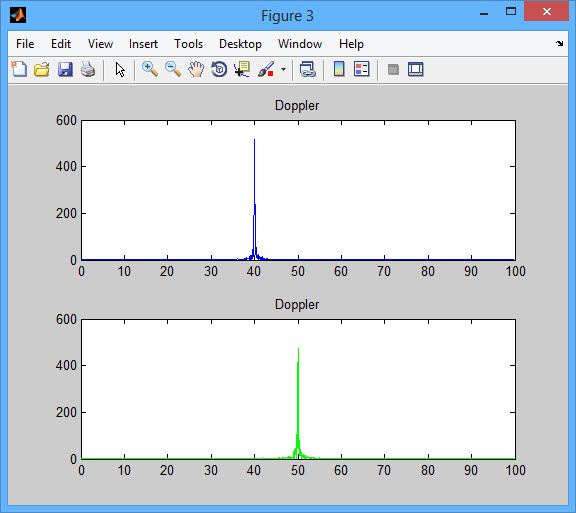Insert a Colorbar using toolbar icon

click(339, 69)
